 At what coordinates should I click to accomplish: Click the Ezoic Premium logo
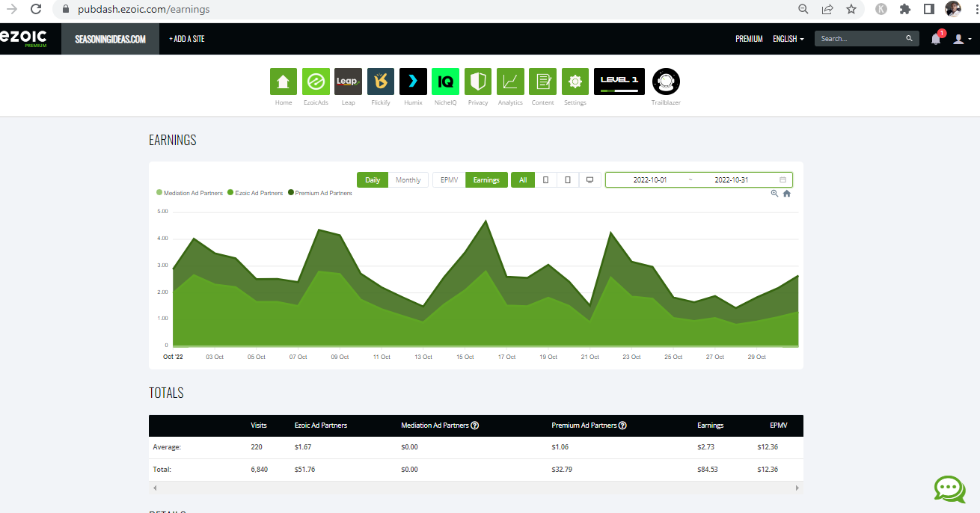pos(23,38)
